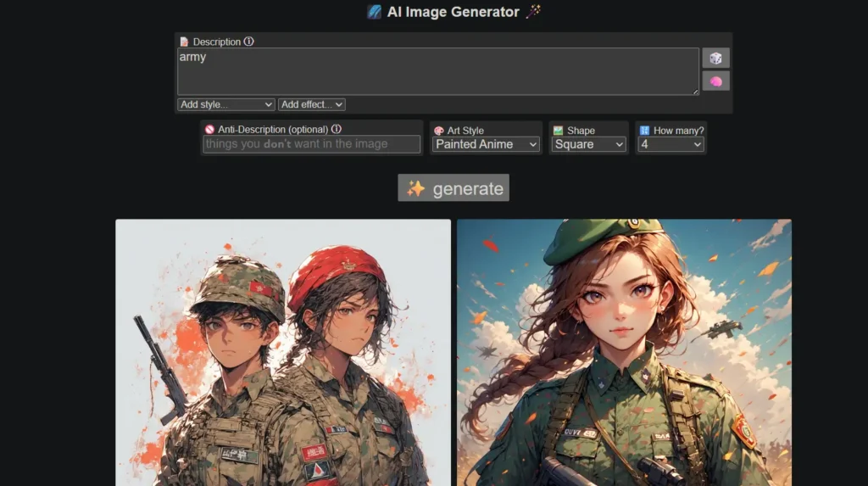Open the Art Style Painted Anime dropdown

[x=486, y=144]
